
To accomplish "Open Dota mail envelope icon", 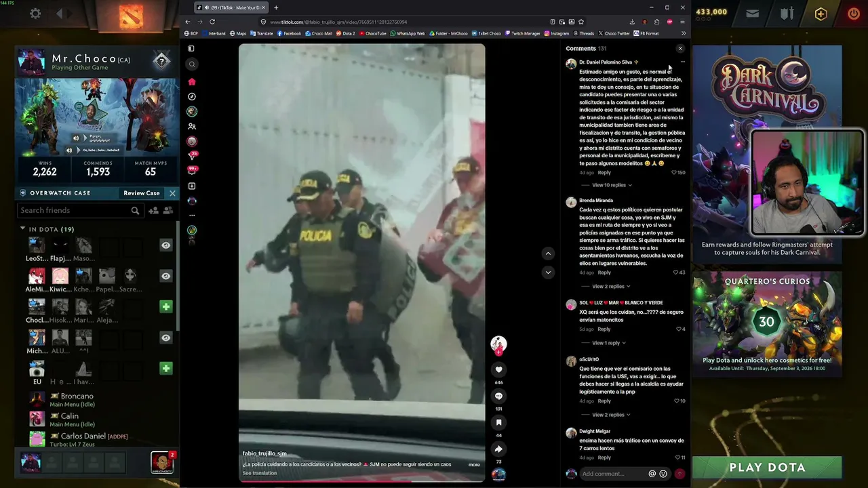I will point(753,13).
